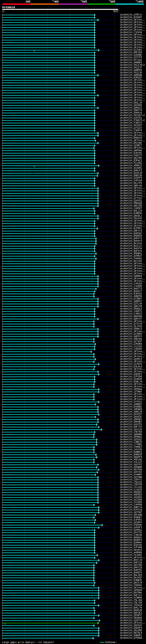This screenshot has height=644, width=146.
Task: Select hit label UniRef100_Q16JX4
Action: pyautogui.click(x=131, y=429)
